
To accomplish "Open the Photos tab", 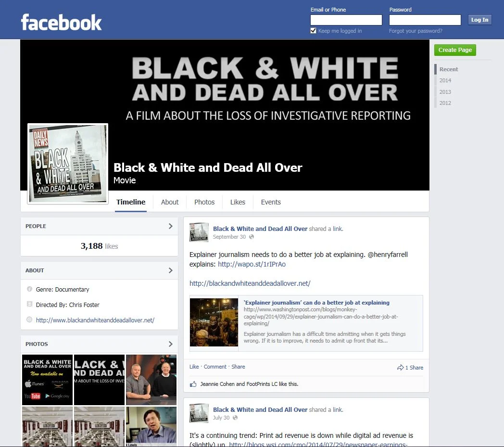I will click(x=204, y=202).
